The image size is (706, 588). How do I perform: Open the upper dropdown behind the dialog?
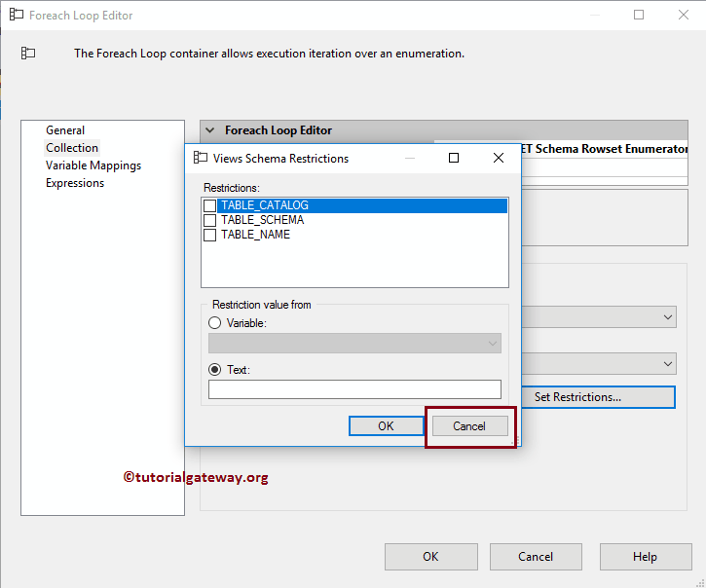coord(668,317)
